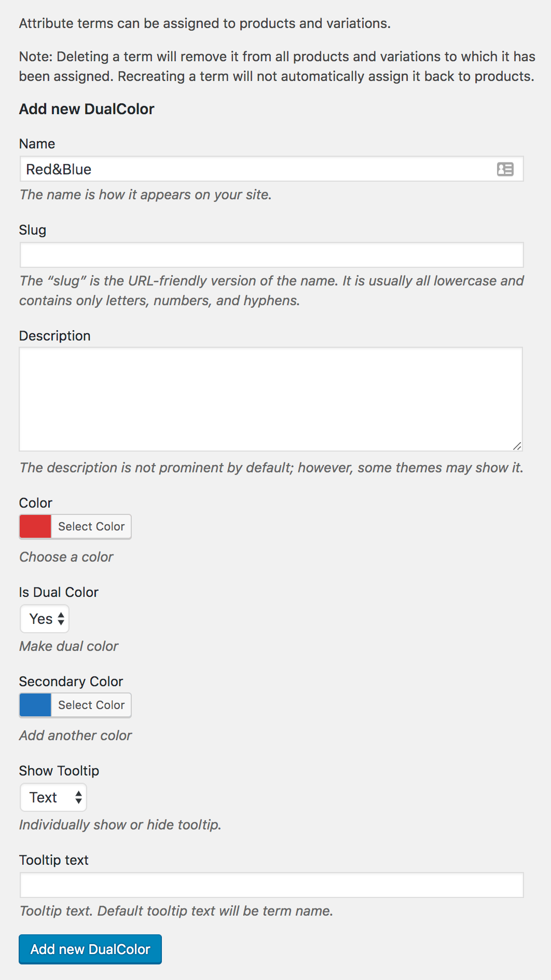This screenshot has height=980, width=551.
Task: Click the Add new DualColor heading
Action: (87, 109)
